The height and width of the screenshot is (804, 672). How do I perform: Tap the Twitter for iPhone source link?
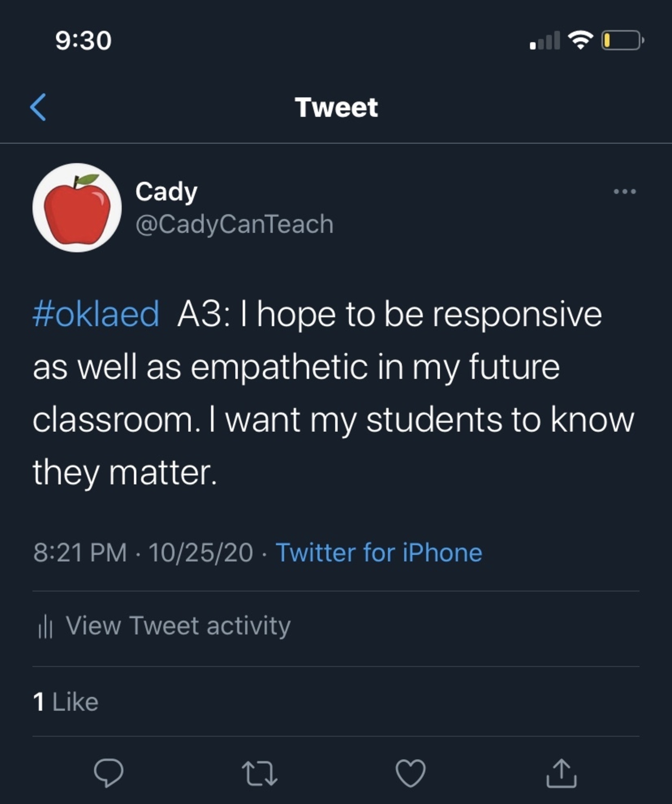coord(379,553)
